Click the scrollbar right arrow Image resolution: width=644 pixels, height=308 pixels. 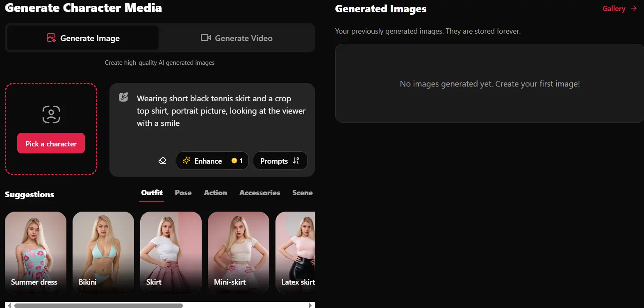click(x=311, y=306)
